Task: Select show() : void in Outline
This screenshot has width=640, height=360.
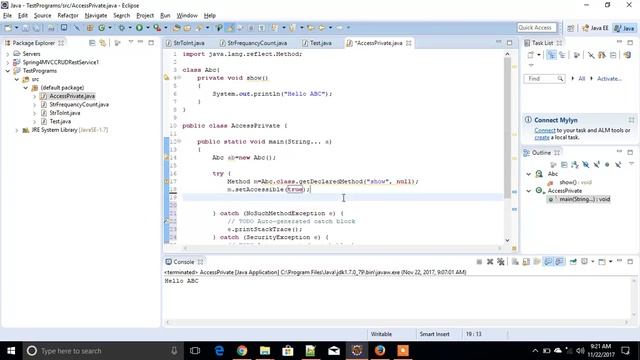Action: pyautogui.click(x=575, y=182)
